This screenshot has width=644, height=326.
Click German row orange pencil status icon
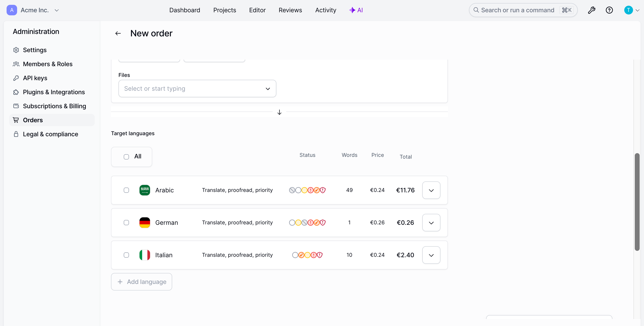[317, 223]
